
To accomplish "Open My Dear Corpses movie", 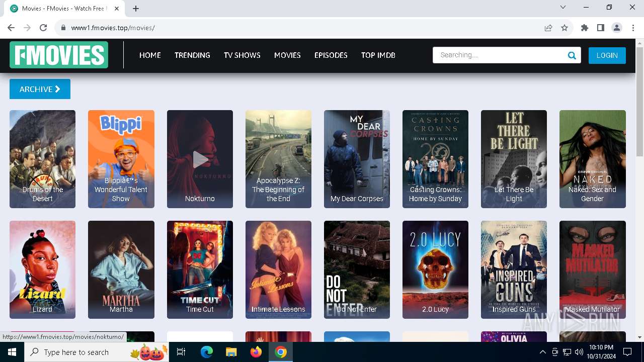I will (x=357, y=159).
